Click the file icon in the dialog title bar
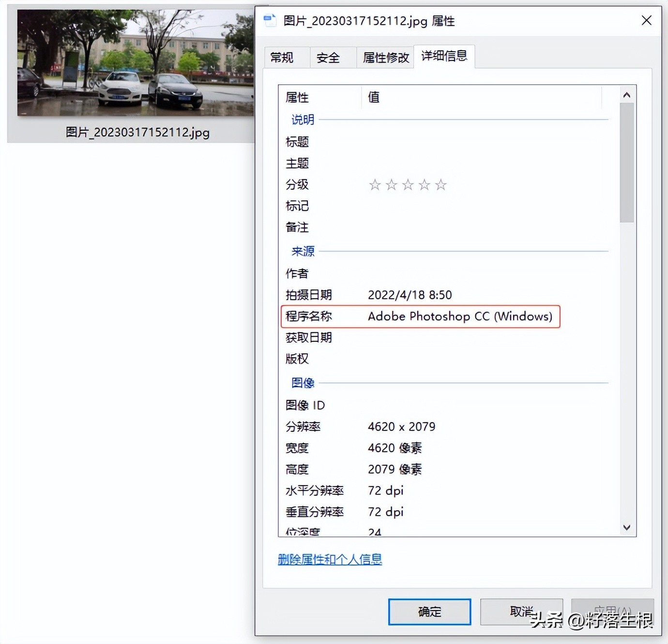Image resolution: width=668 pixels, height=644 pixels. 270,20
